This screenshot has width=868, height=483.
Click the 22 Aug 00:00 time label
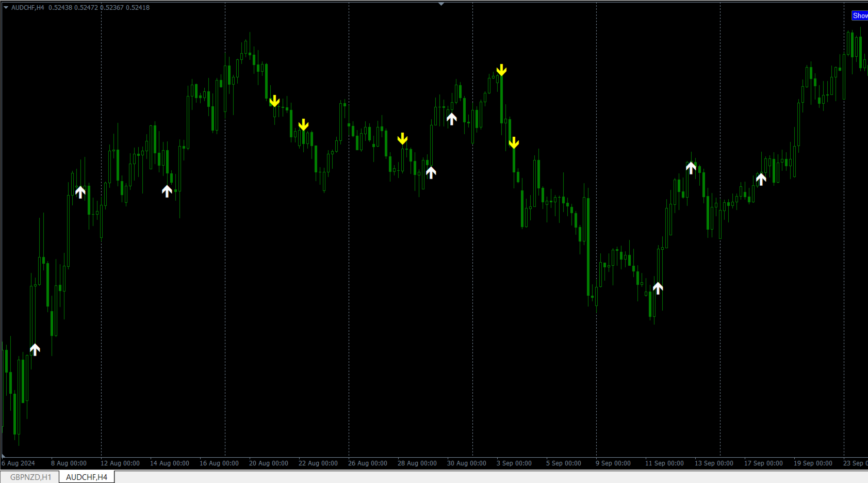pyautogui.click(x=318, y=463)
